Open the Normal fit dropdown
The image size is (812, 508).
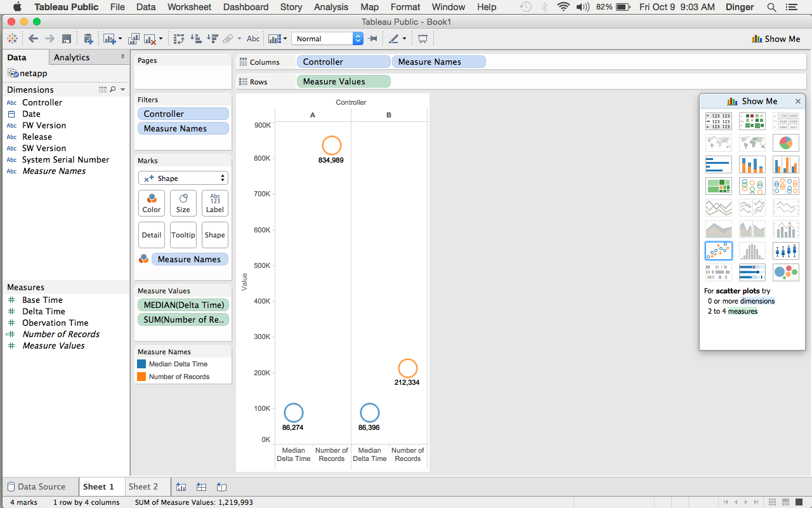coord(327,39)
